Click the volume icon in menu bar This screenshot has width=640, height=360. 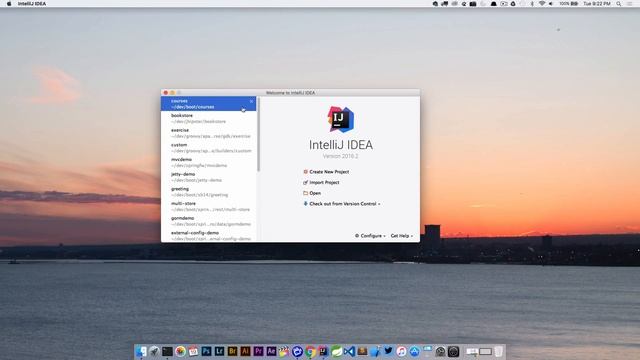551,4
